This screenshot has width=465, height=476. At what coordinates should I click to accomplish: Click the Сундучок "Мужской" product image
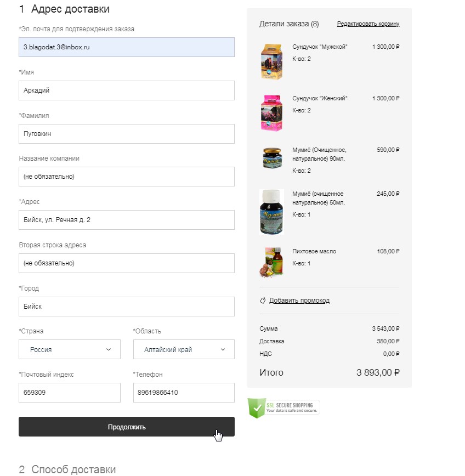tap(271, 62)
